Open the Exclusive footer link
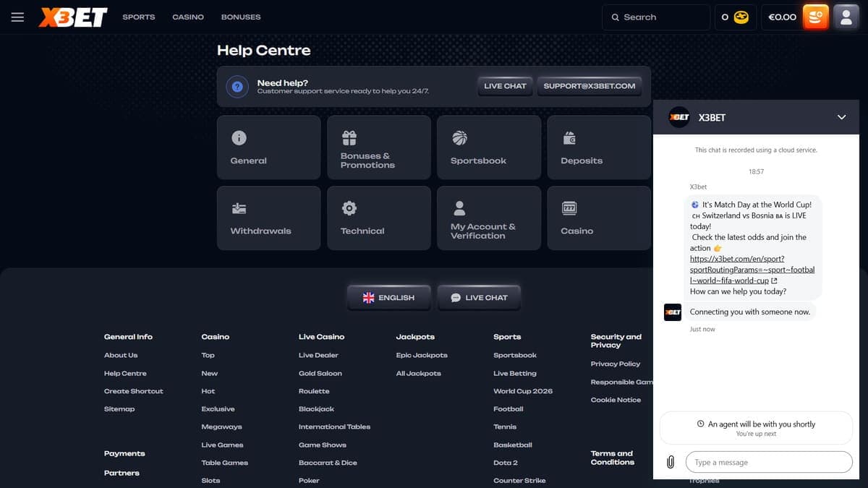This screenshot has height=488, width=868. (218, 409)
